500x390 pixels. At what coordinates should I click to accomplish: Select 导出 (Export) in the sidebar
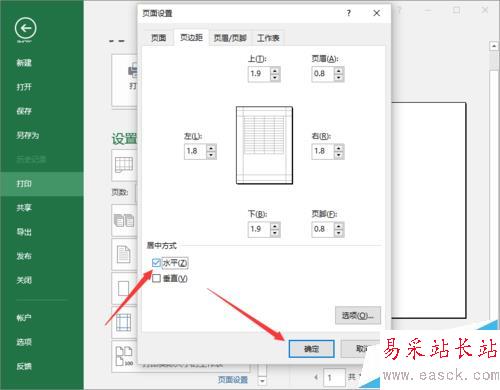[24, 232]
